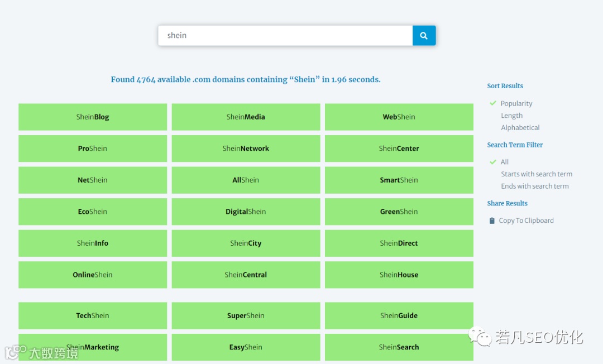
Task: Filter to Ends with search term
Action: (x=534, y=186)
